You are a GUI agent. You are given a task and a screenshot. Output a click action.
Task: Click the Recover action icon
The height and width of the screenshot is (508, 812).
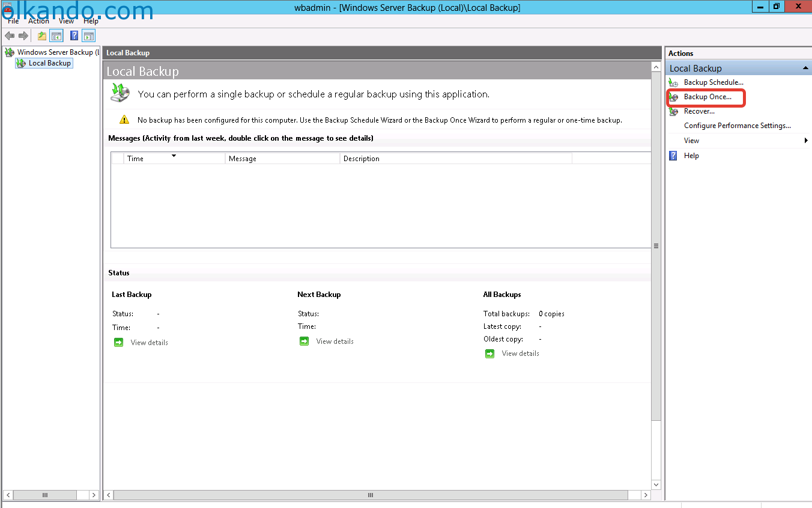(x=674, y=111)
